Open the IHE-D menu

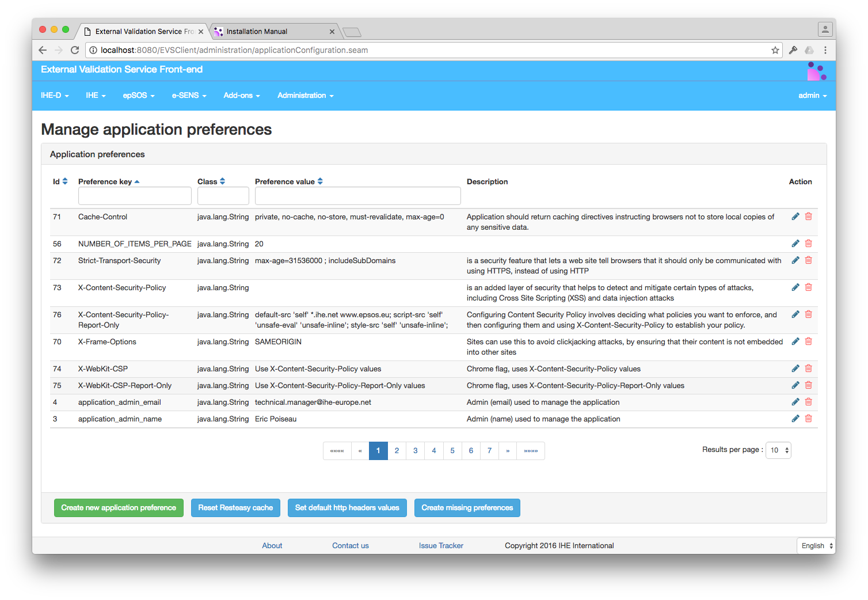54,95
